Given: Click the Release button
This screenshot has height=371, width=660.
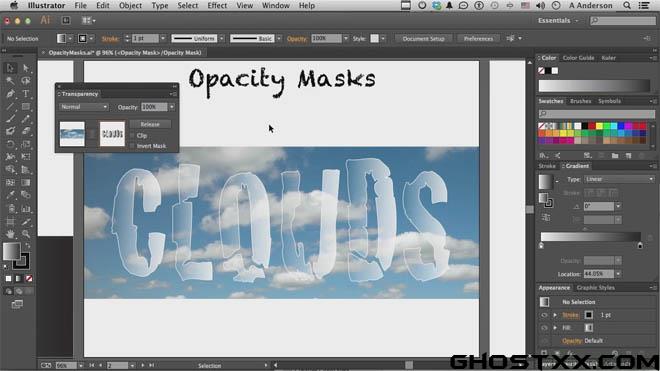Looking at the screenshot, I should (150, 124).
